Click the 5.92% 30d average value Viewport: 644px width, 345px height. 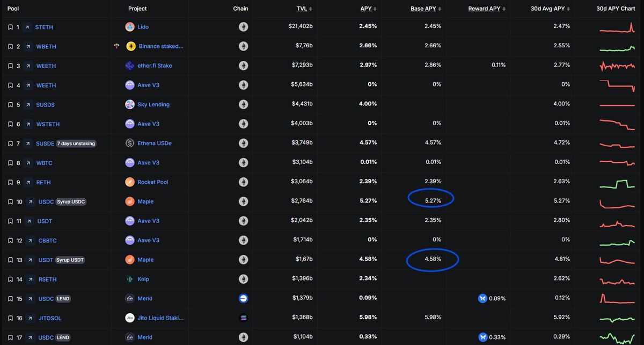[x=562, y=318]
